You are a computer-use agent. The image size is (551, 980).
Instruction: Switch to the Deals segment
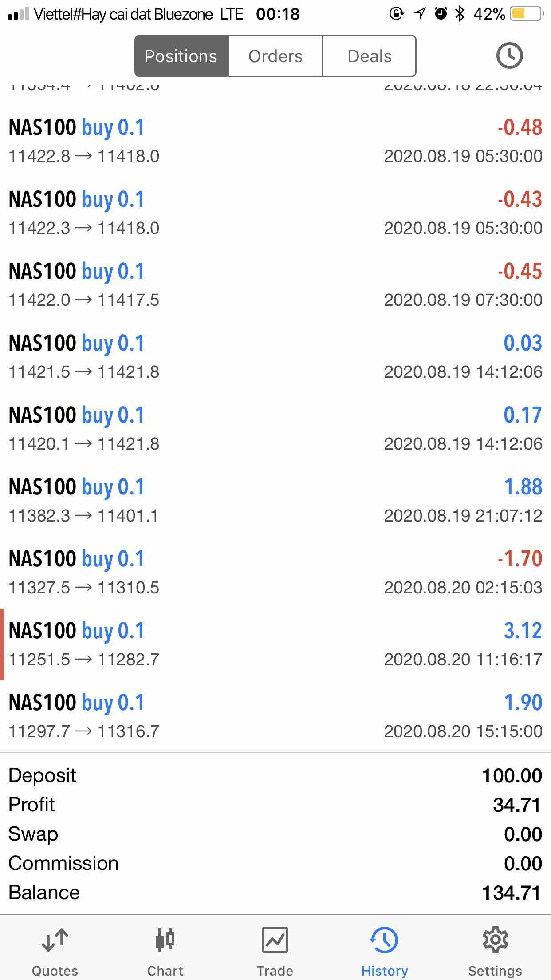[370, 56]
